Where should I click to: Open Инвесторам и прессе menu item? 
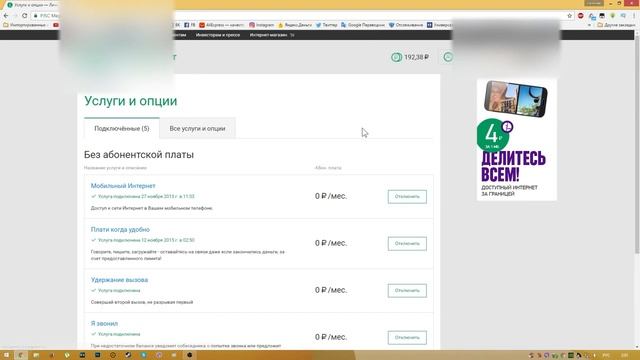[x=218, y=35]
